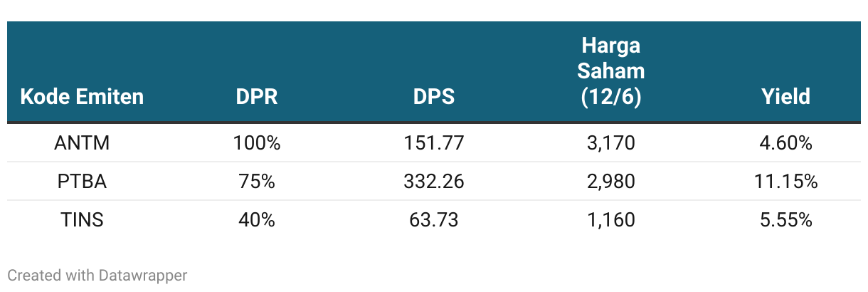Click the 3,170 share price cell

click(611, 143)
